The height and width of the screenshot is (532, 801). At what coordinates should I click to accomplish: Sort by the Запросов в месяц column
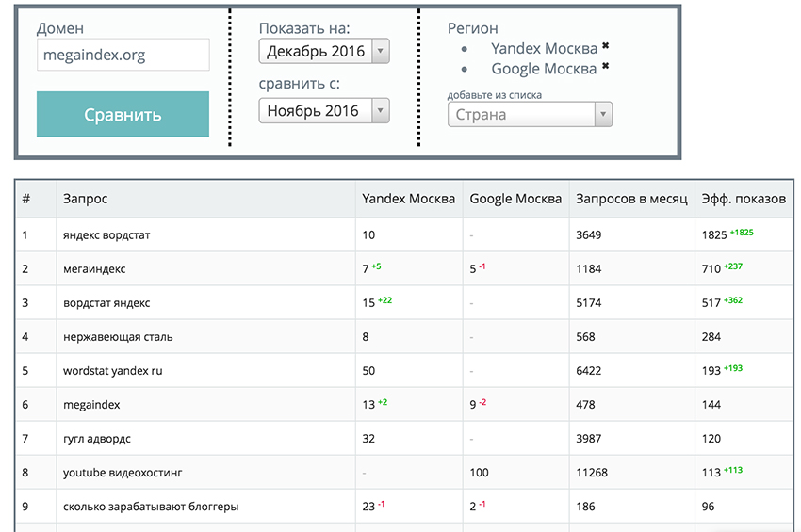(631, 199)
